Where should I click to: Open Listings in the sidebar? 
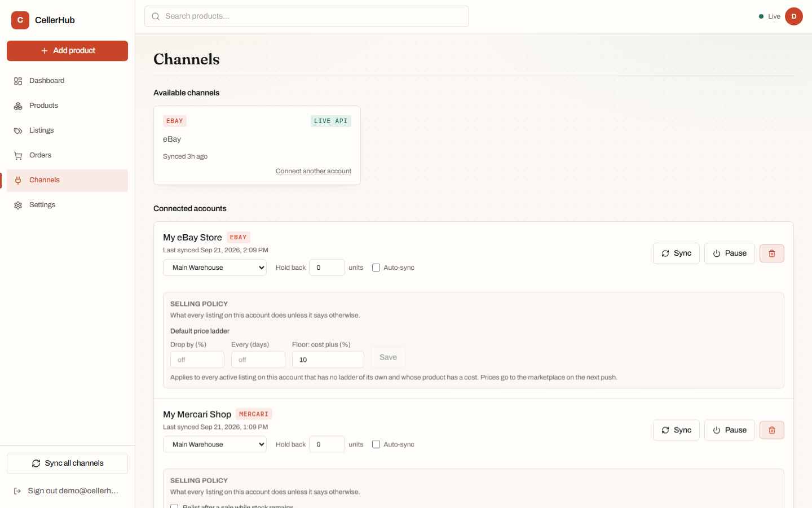tap(67, 130)
